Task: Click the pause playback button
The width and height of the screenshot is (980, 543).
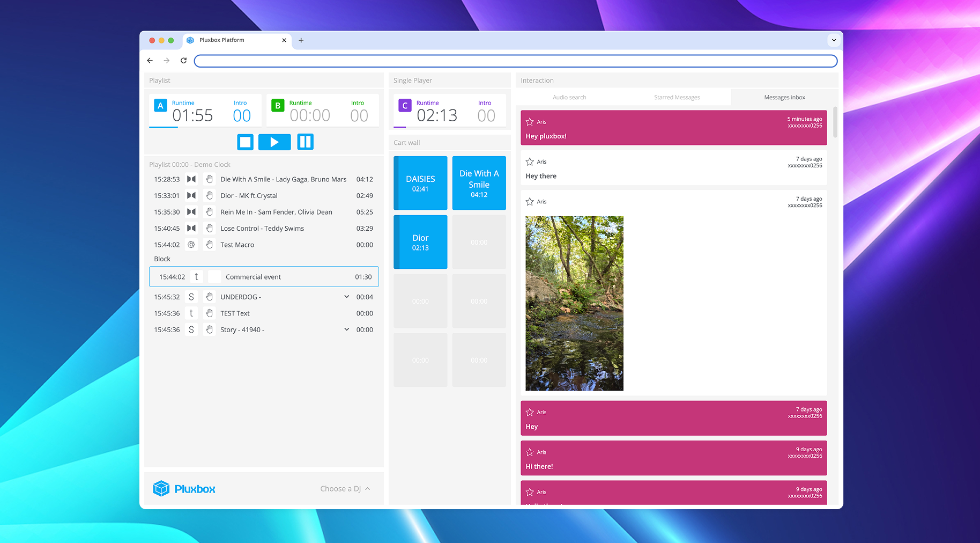Action: (x=305, y=142)
